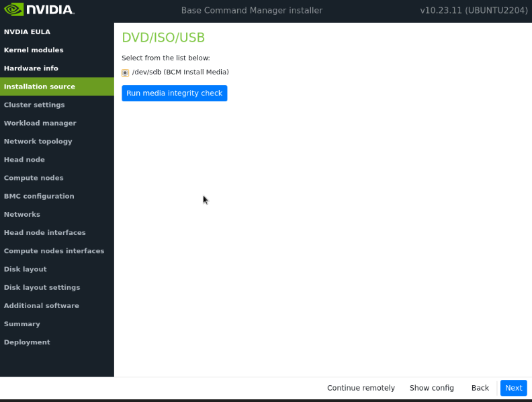532x402 pixels.
Task: Go to the Next installer step
Action: click(513, 388)
